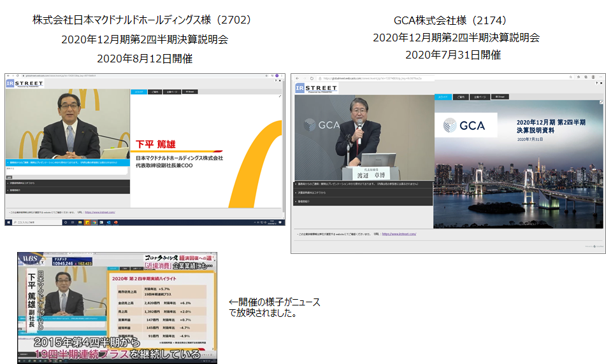This screenshot has height=364, width=606.
Task: Click back arrow in GCA webcast browser
Action: tap(297, 78)
